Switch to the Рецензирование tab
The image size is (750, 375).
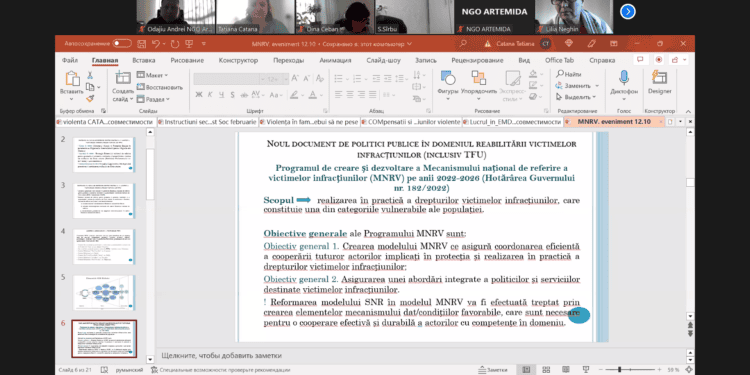[x=477, y=60]
